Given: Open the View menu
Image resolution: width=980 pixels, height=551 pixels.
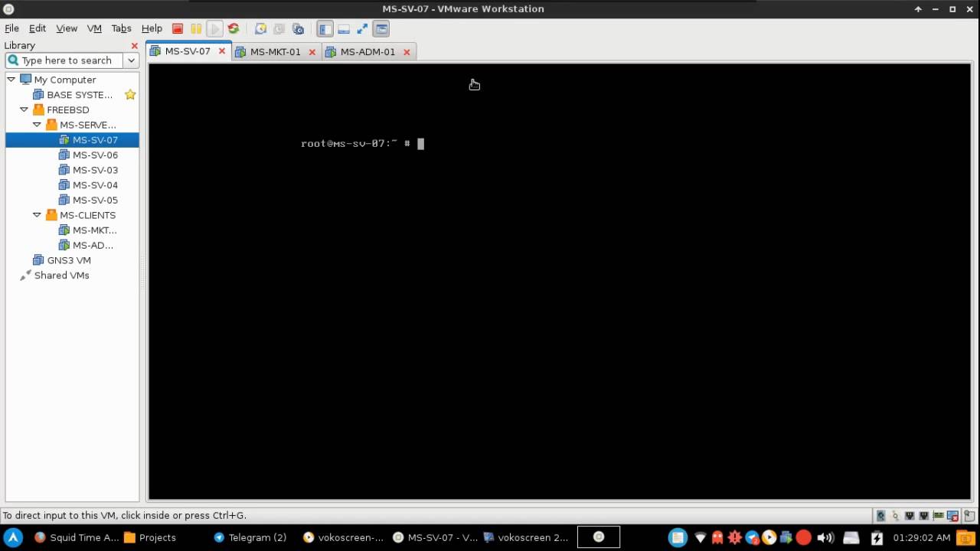Looking at the screenshot, I should point(67,28).
